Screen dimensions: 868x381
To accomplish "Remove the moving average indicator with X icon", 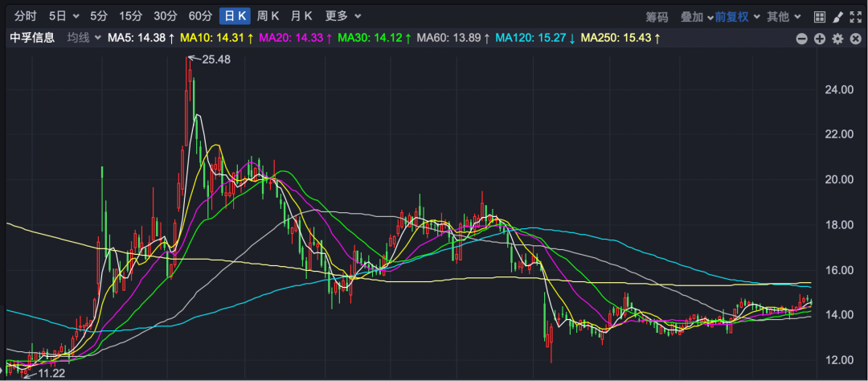I will click(x=855, y=39).
